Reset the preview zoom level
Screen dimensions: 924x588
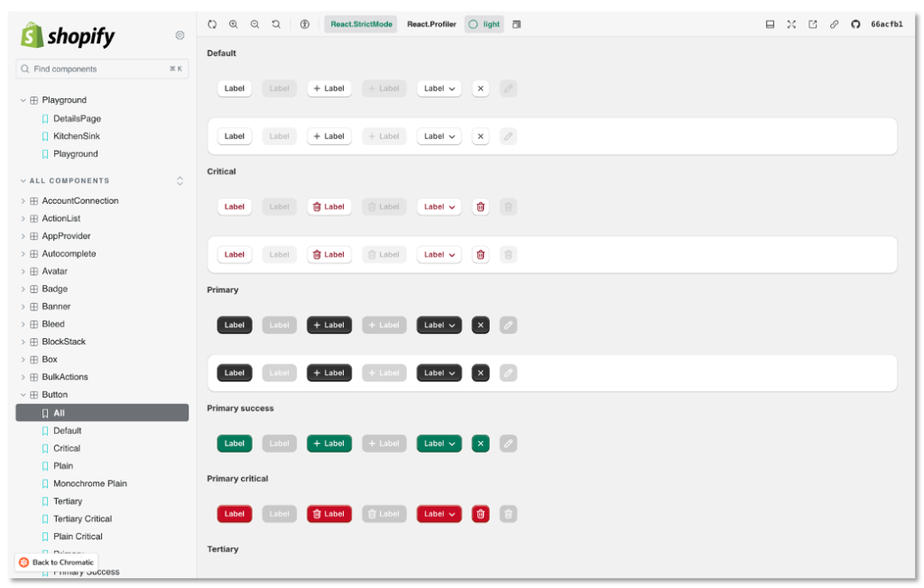click(x=276, y=24)
